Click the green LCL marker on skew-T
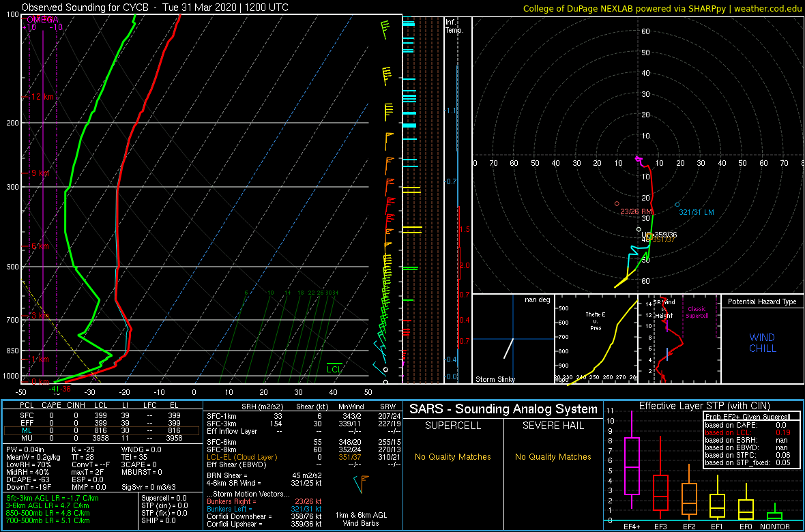 (334, 367)
